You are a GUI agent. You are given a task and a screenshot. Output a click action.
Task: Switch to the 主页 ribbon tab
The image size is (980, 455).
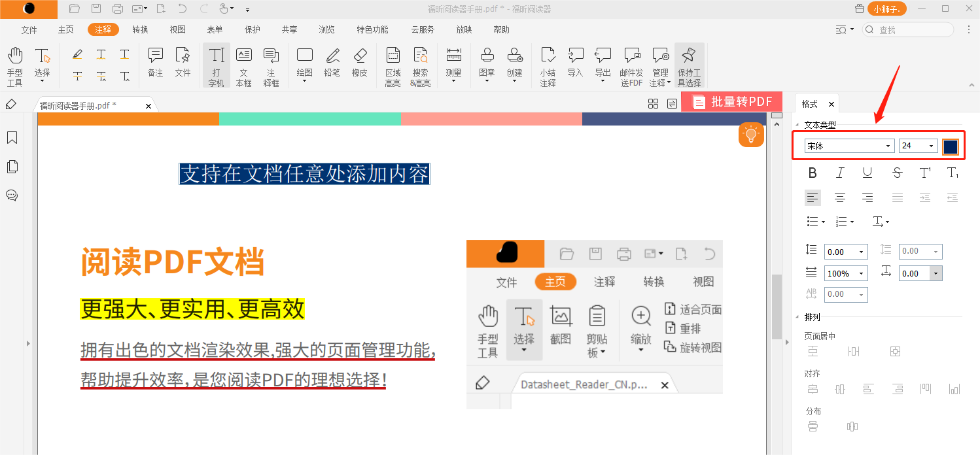66,29
